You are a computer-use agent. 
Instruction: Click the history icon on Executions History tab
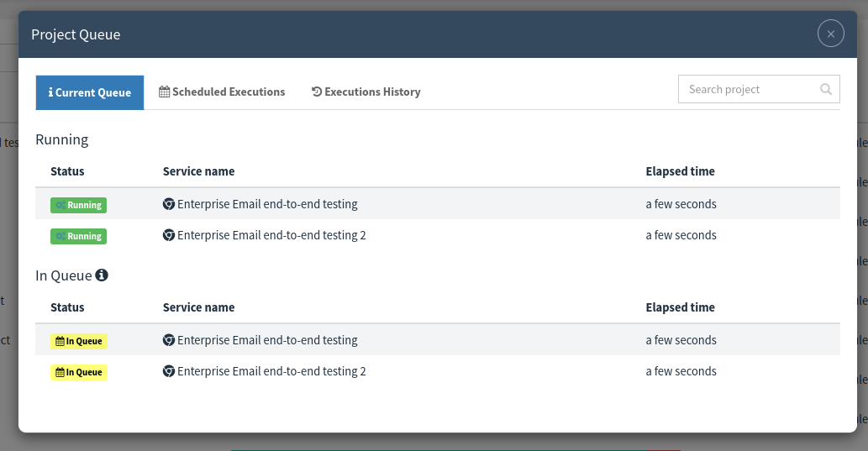tap(317, 92)
